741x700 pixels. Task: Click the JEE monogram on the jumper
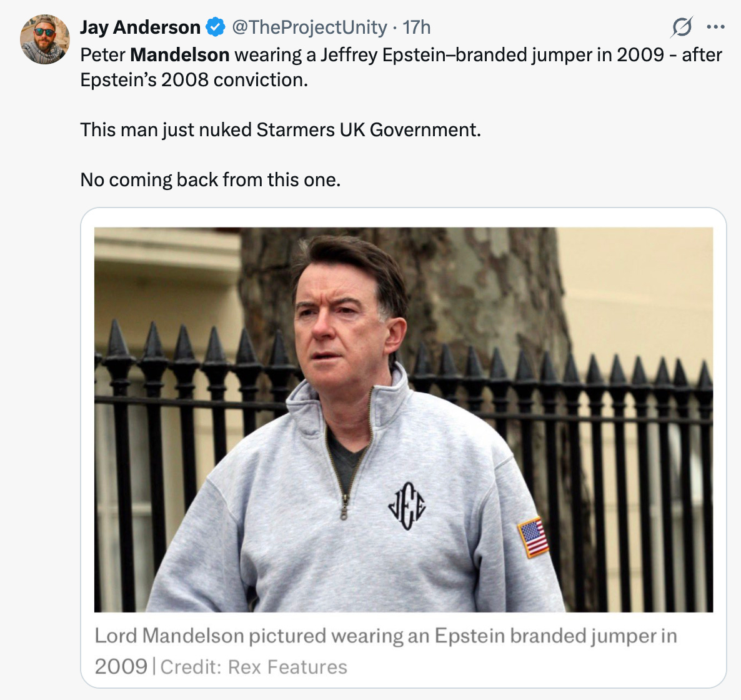tap(407, 506)
